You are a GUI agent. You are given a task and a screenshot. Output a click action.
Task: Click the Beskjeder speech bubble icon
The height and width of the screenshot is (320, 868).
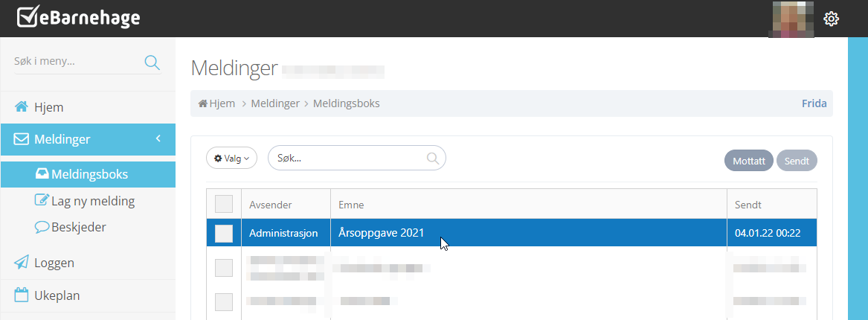tap(42, 226)
